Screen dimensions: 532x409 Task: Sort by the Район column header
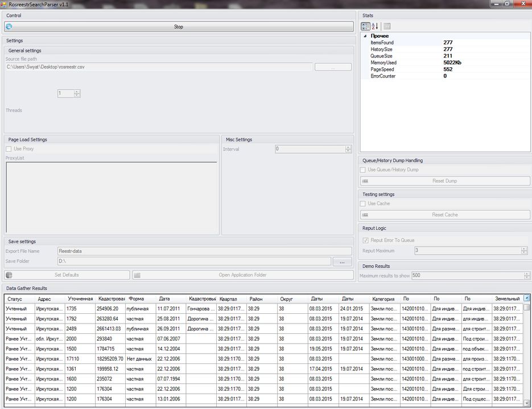pyautogui.click(x=262, y=299)
